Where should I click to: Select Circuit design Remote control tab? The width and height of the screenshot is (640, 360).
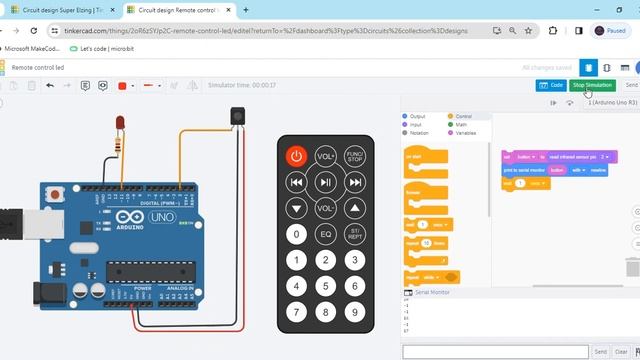point(178,10)
